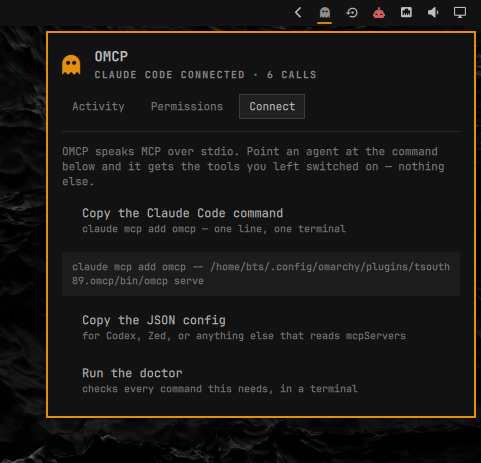Copy the Claude Code command

(x=261, y=221)
